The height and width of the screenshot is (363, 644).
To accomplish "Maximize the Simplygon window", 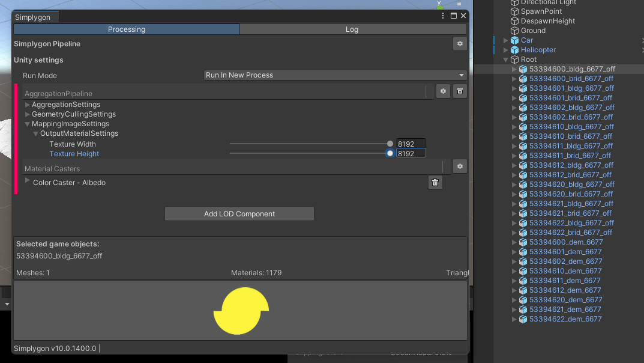I will pos(453,16).
